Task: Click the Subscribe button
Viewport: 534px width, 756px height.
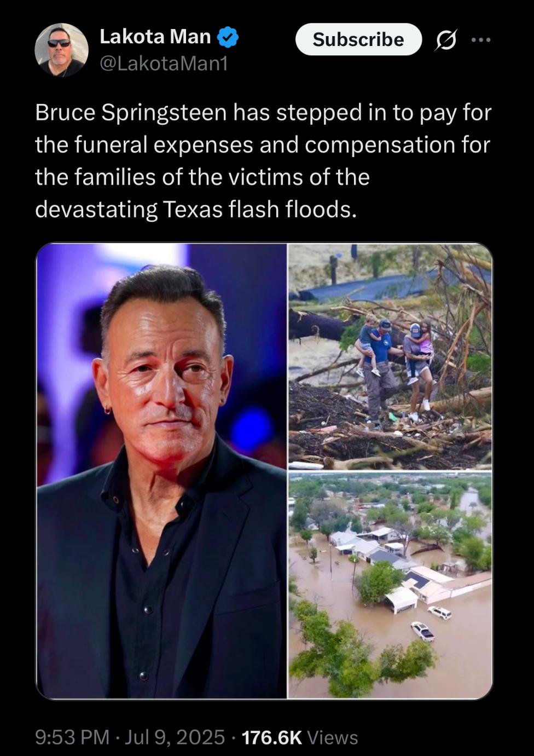Action: point(358,39)
